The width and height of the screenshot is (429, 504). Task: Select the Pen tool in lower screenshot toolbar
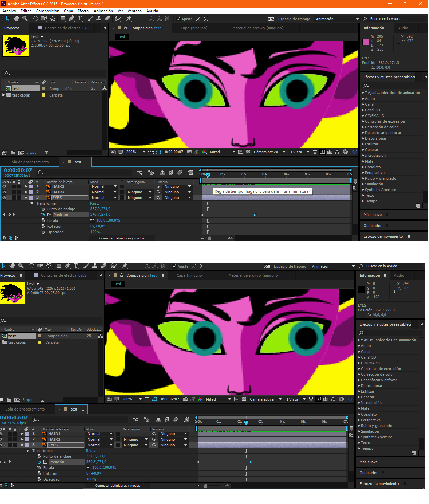point(67,266)
